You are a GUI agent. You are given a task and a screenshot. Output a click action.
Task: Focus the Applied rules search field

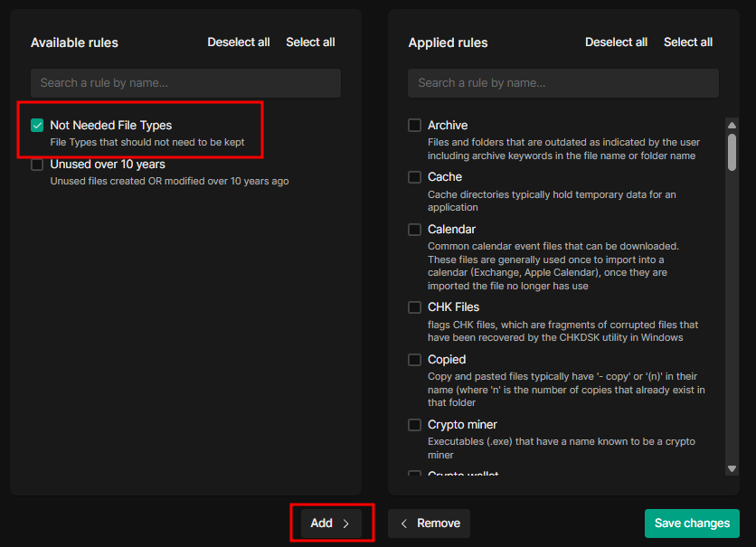pos(562,83)
